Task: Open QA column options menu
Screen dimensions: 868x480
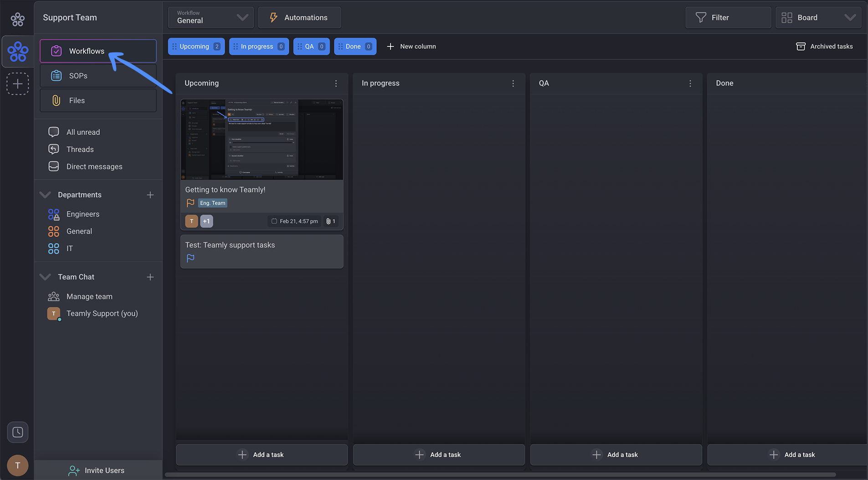Action: pyautogui.click(x=690, y=83)
